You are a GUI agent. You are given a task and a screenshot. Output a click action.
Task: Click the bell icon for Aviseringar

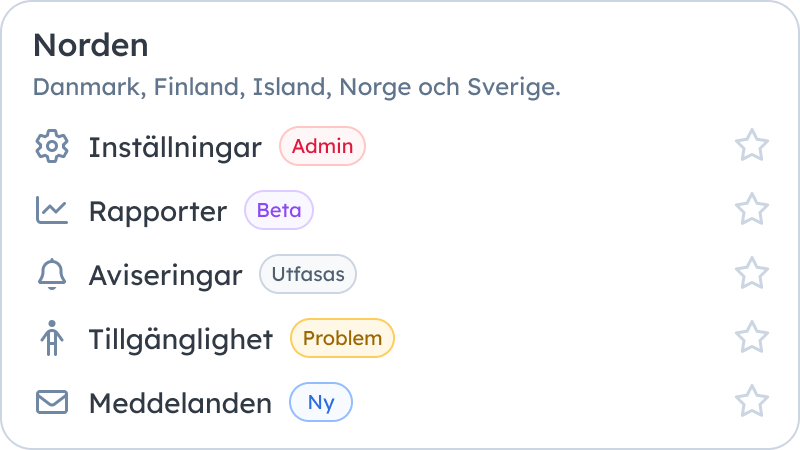pos(52,274)
